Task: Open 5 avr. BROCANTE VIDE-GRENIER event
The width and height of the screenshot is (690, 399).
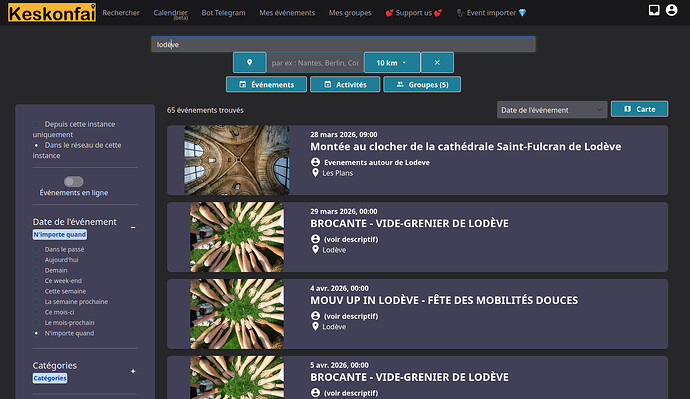Action: pyautogui.click(x=409, y=377)
